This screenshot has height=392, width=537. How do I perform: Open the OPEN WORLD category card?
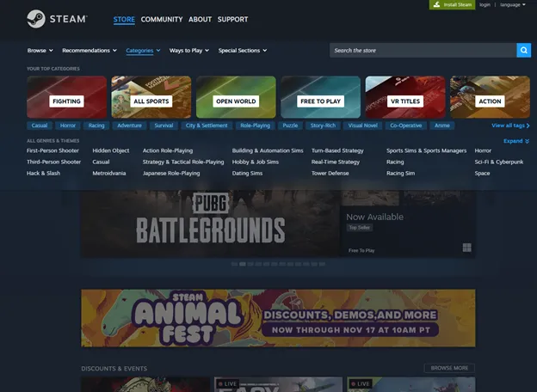[x=236, y=97]
